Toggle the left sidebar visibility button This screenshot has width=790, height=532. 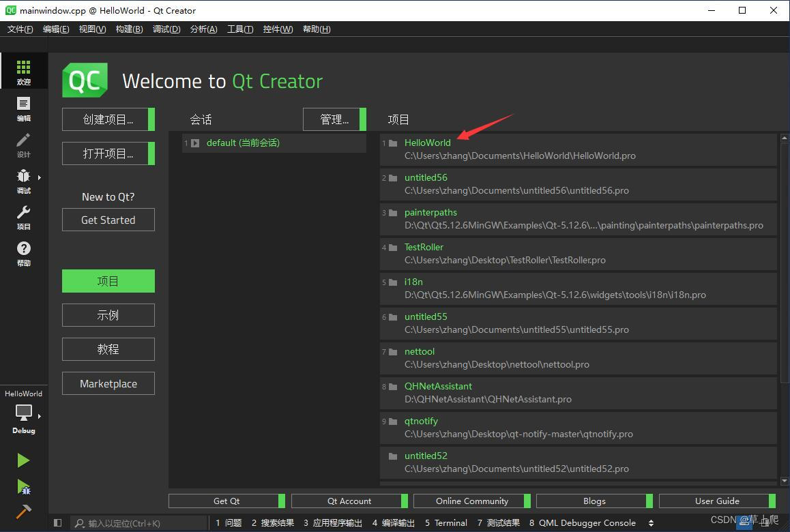point(57,523)
